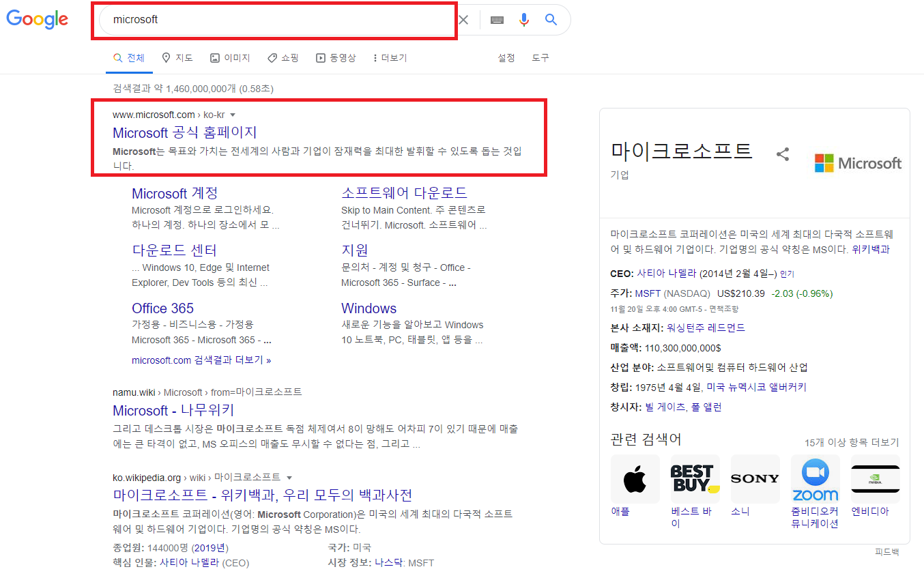Click microsoft.com 검색결과 더보기 link
Screen dimensions: 924x580
[x=201, y=360]
